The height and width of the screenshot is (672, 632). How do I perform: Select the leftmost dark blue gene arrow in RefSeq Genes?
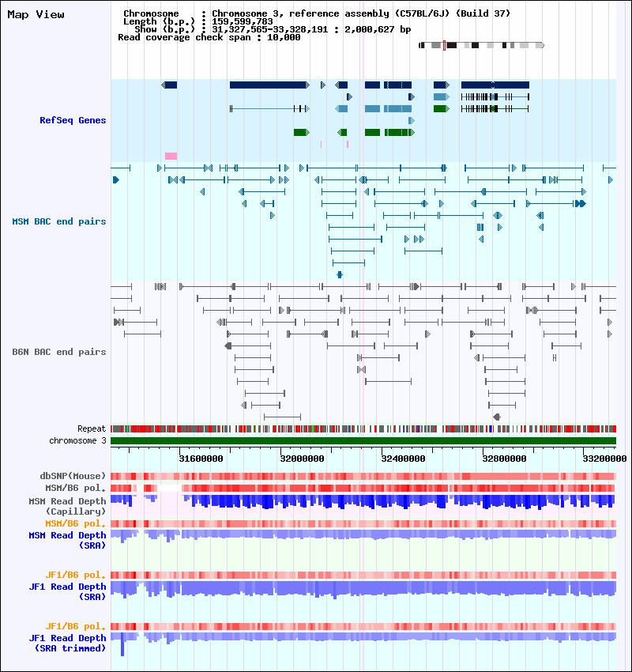coord(169,85)
